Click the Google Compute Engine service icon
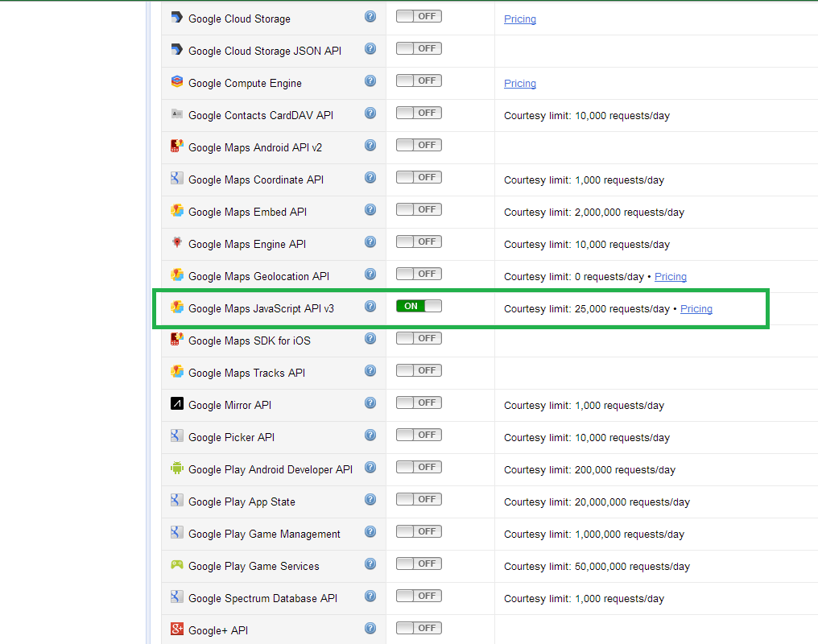The height and width of the screenshot is (644, 818). pos(177,81)
